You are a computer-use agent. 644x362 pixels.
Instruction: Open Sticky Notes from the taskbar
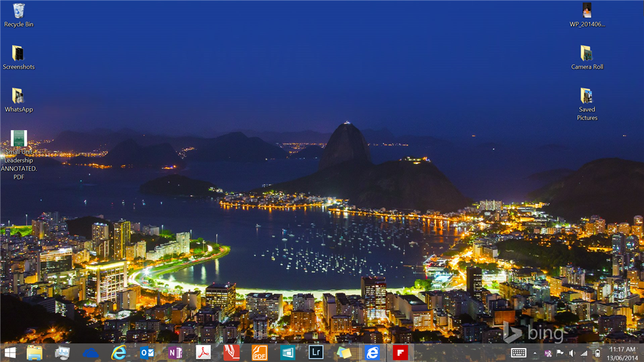click(345, 353)
